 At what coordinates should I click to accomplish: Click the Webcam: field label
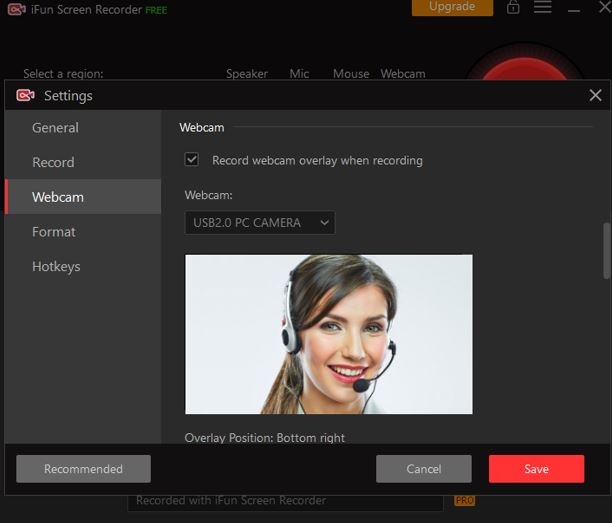coord(208,195)
